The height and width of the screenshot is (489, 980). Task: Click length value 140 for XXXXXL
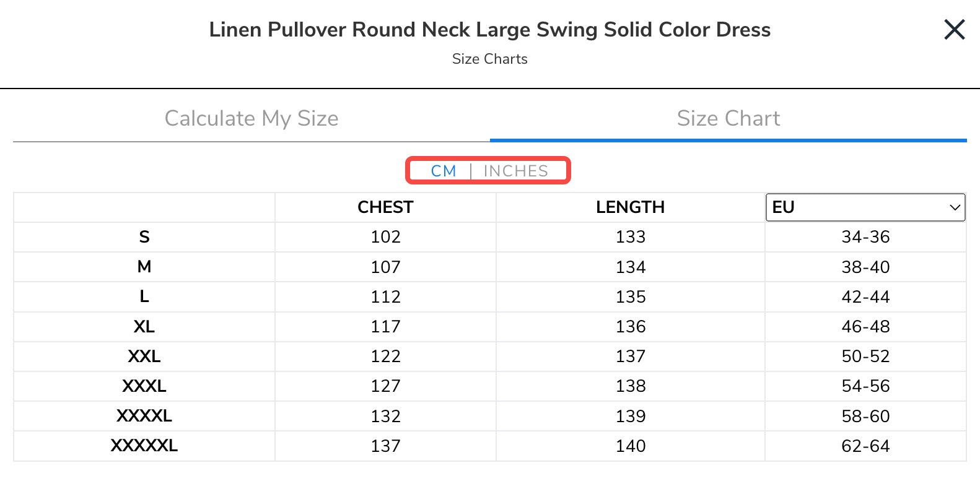coord(630,446)
